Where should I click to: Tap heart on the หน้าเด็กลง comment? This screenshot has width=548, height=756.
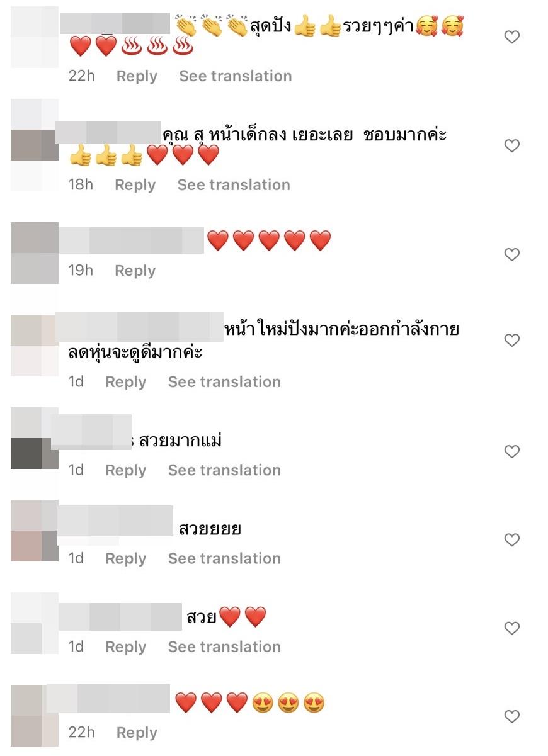(512, 146)
